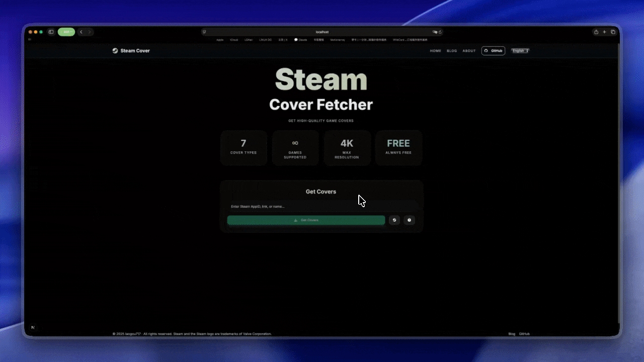This screenshot has width=644, height=362.
Task: Click the Steam Cover logo in header
Action: pyautogui.click(x=131, y=51)
